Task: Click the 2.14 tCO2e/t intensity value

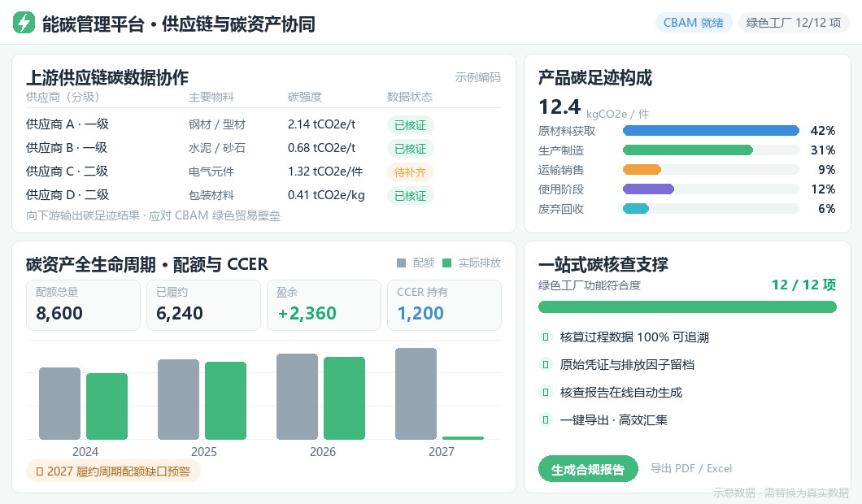Action: pyautogui.click(x=321, y=124)
